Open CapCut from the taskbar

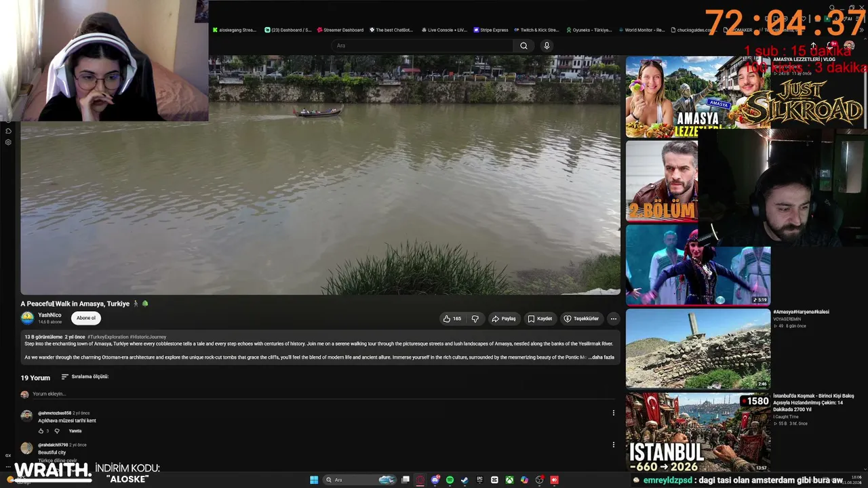(494, 480)
